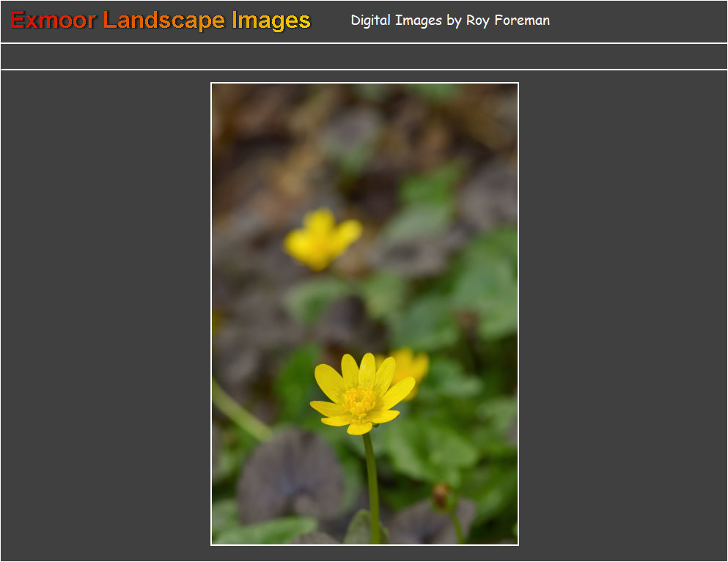
Task: Click the word 'Images' in the gradient heading
Action: point(271,21)
